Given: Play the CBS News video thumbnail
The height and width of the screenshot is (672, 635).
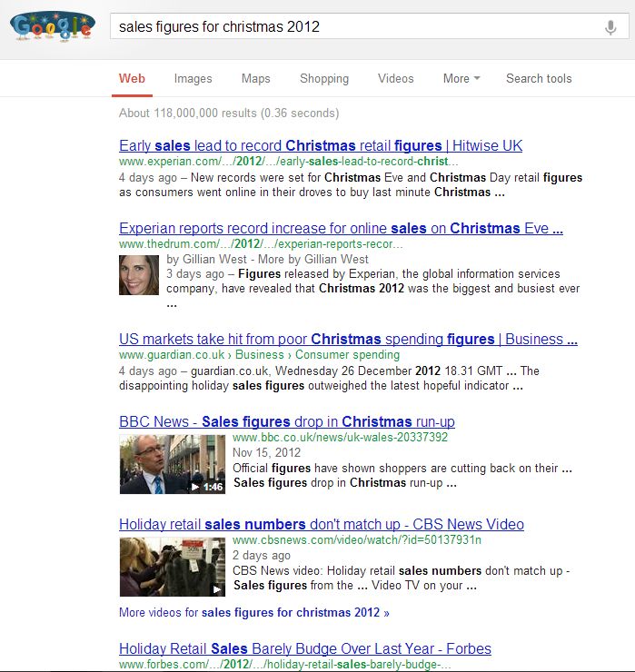Looking at the screenshot, I should pos(173,567).
